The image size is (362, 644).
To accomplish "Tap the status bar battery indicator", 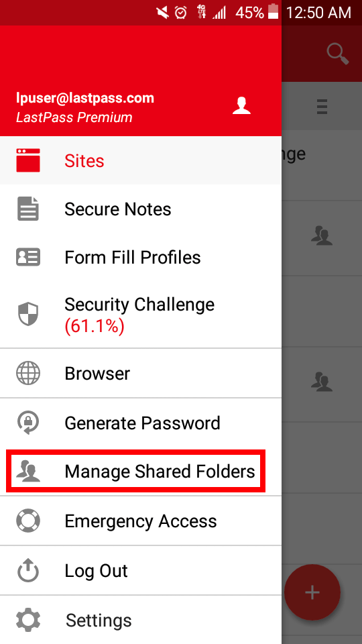I will 273,11.
